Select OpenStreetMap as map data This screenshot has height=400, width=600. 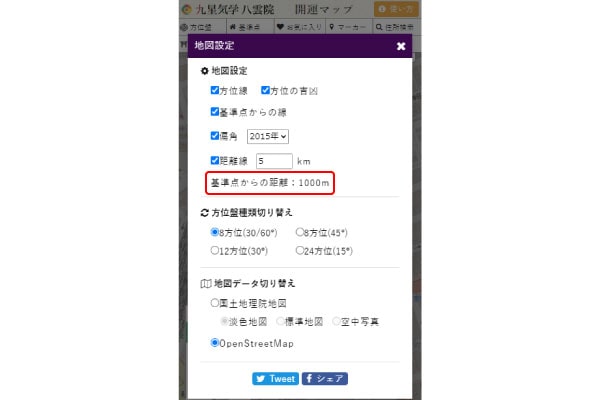(x=215, y=343)
